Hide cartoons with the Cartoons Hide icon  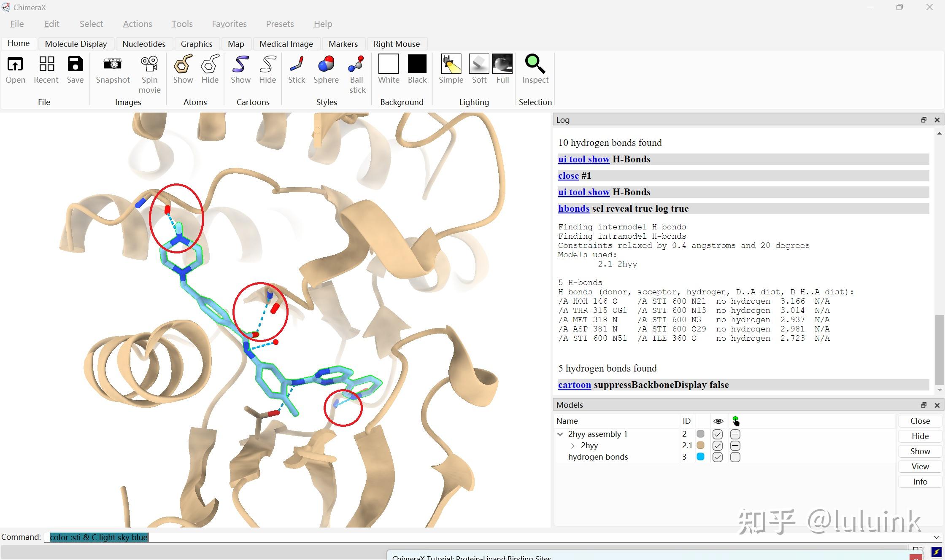coord(267,65)
